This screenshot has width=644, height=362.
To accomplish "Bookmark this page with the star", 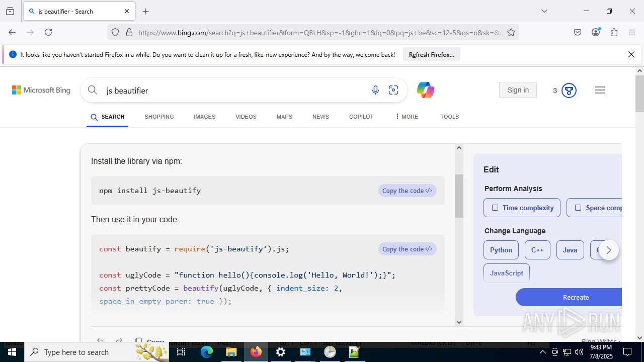I will (511, 32).
